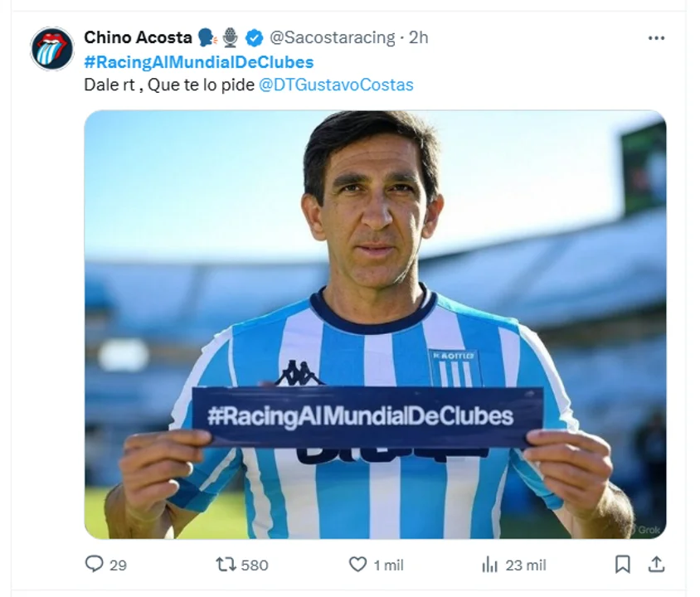Open the attached photo of the man
700x597 pixels.
pos(375,324)
